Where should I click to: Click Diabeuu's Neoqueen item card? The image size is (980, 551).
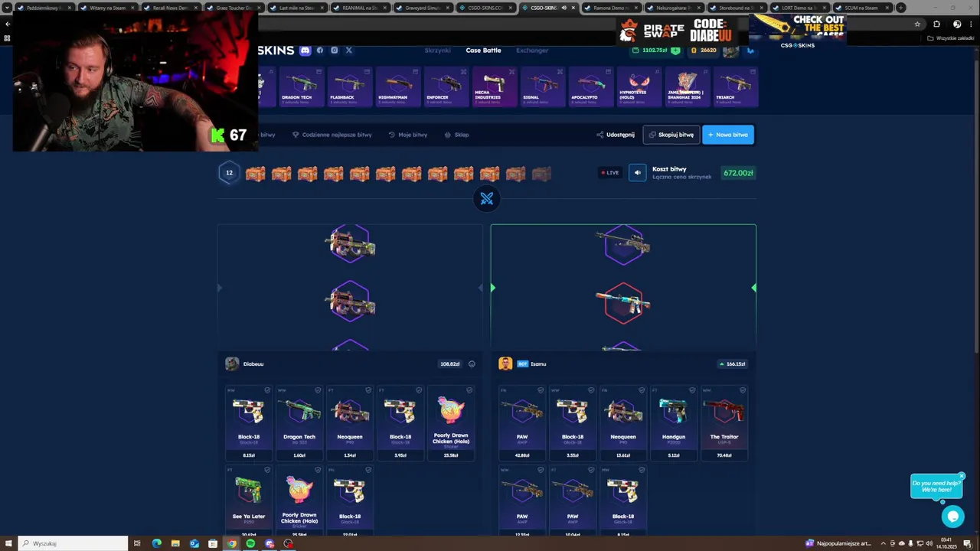click(x=350, y=423)
